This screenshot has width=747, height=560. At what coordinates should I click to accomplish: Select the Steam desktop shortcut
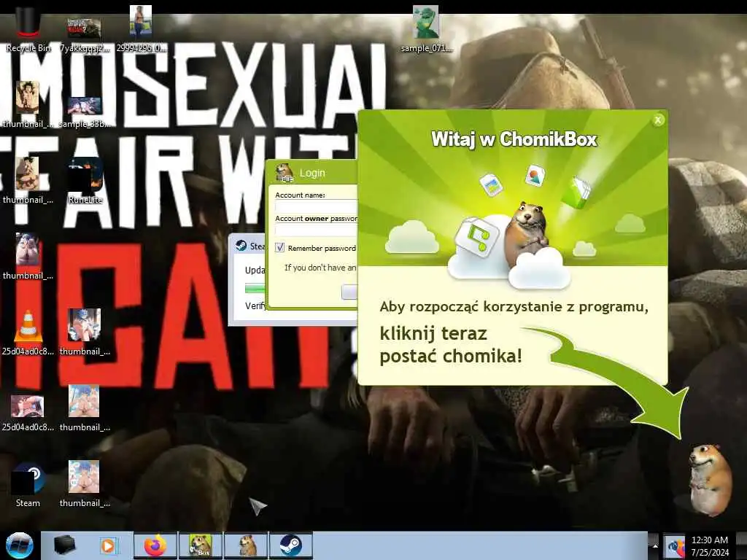(28, 484)
